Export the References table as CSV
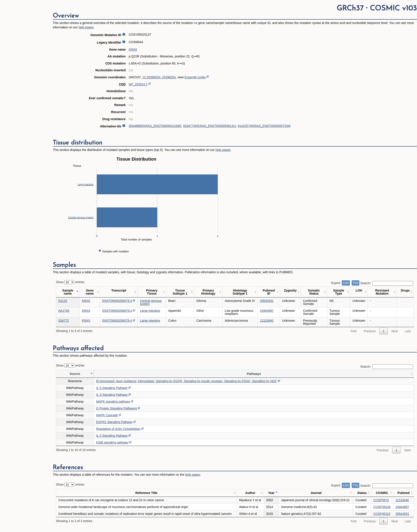The image size is (417, 532). coord(346,485)
